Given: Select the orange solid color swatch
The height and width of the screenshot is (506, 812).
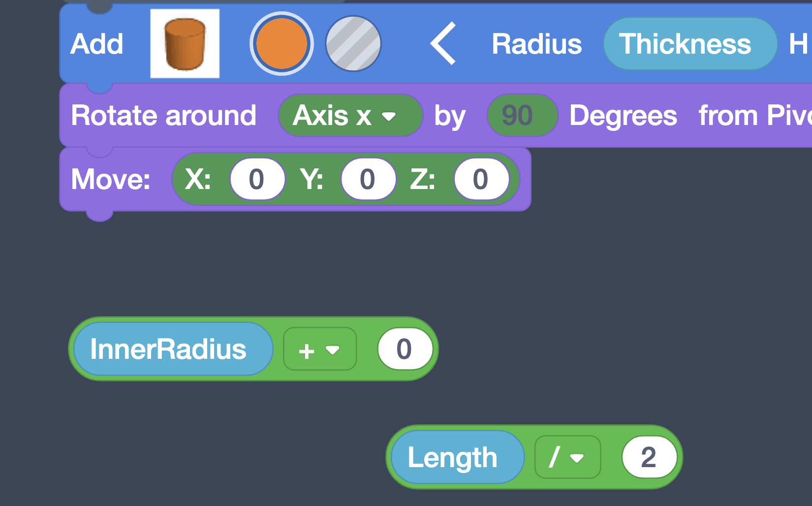Looking at the screenshot, I should [281, 44].
